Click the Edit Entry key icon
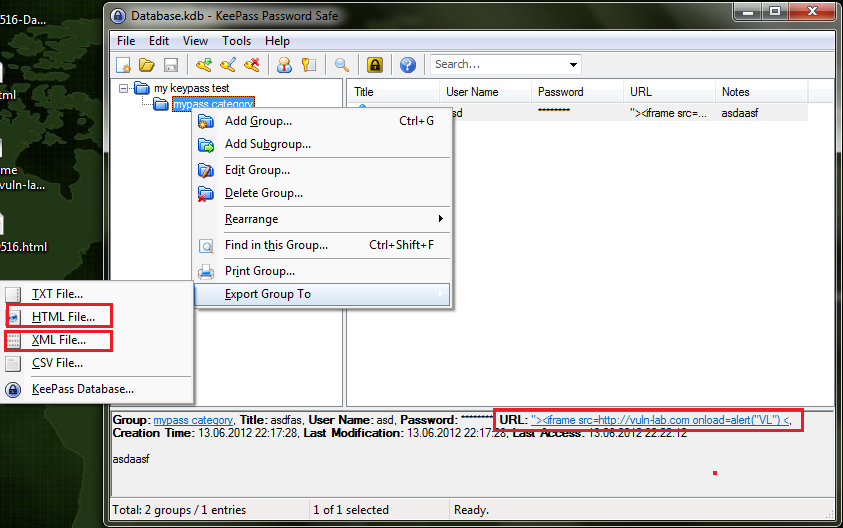Screen dimensions: 843x528 click(228, 65)
